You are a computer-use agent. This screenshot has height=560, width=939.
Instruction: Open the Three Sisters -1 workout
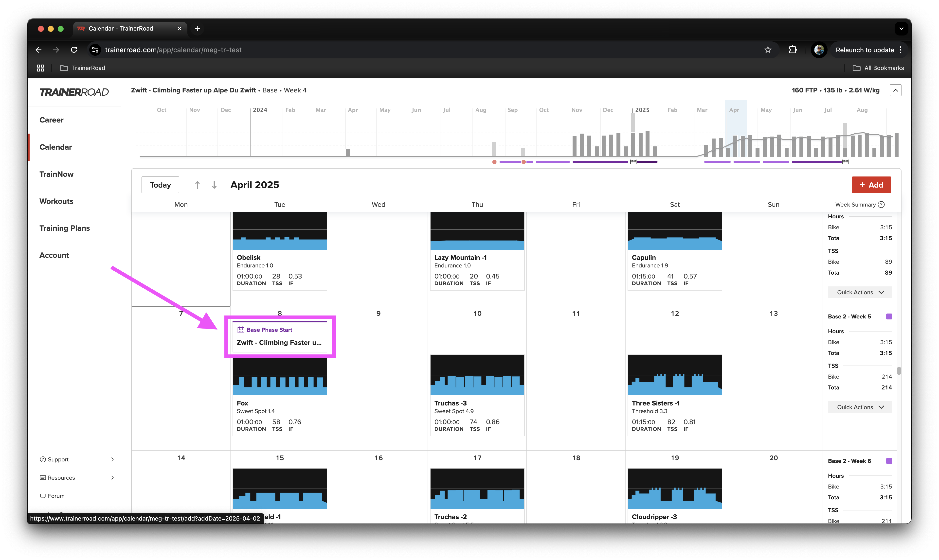tap(674, 395)
